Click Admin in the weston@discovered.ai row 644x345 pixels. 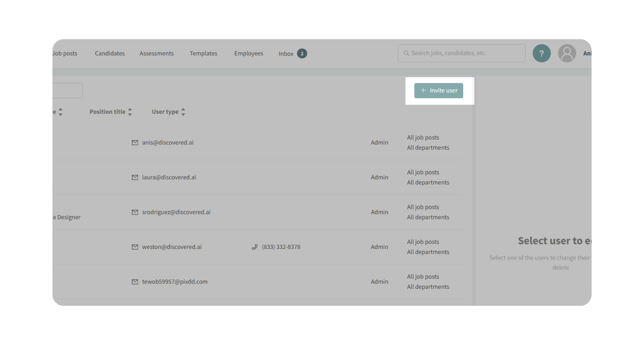pos(379,247)
